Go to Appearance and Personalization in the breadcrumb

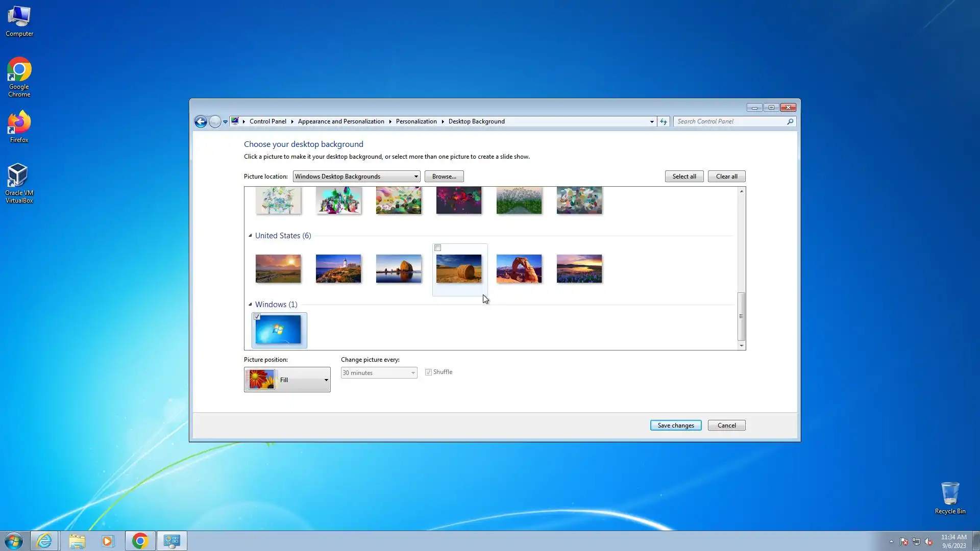click(340, 121)
